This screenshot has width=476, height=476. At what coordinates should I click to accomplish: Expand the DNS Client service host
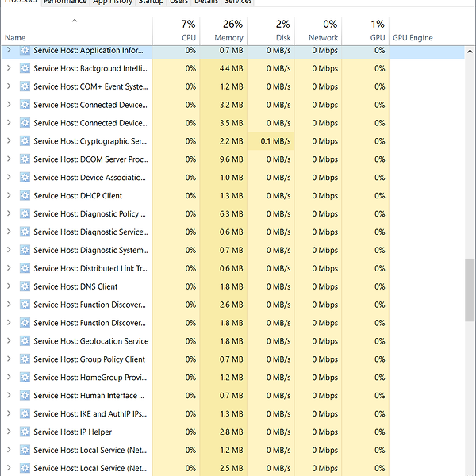9,286
